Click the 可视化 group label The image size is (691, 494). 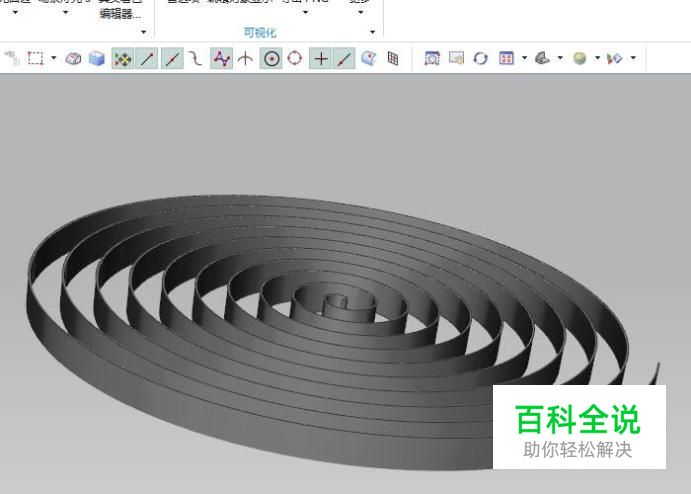[x=260, y=32]
